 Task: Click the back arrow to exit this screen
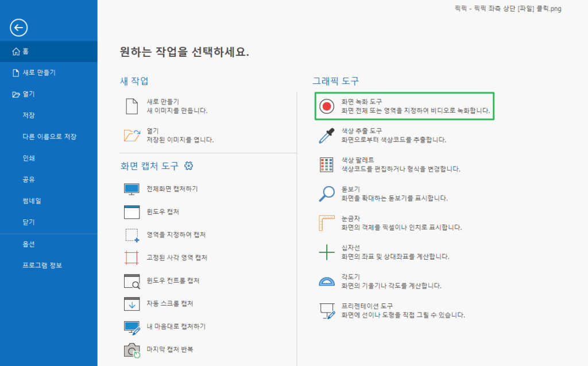click(18, 27)
